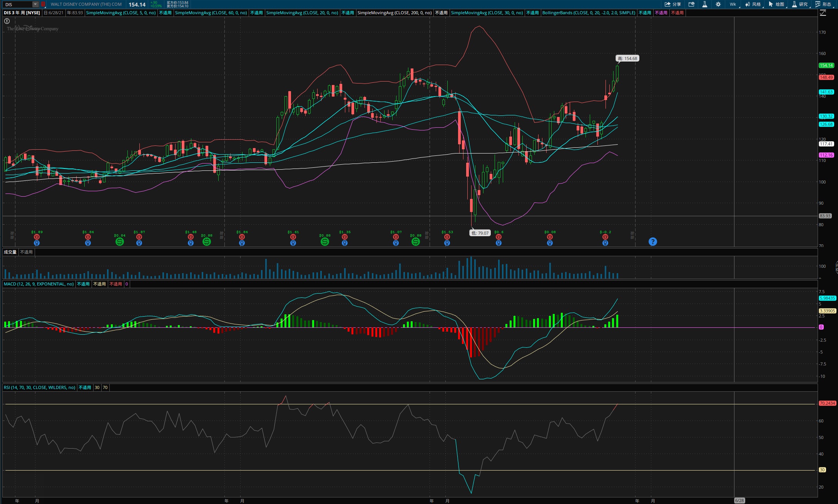
Task: Click the red flag next to symbol box
Action: pyautogui.click(x=43, y=4)
